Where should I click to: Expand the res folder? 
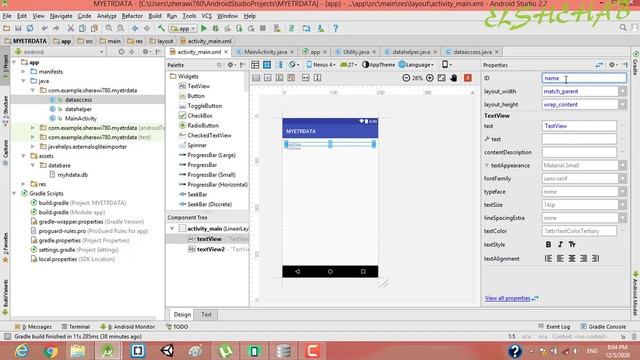pyautogui.click(x=24, y=184)
